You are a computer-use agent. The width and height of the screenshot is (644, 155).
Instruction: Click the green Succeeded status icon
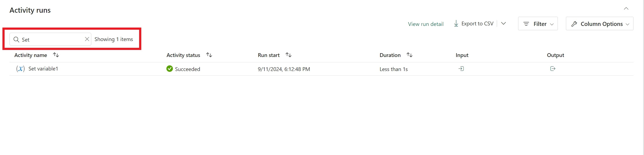pyautogui.click(x=170, y=69)
